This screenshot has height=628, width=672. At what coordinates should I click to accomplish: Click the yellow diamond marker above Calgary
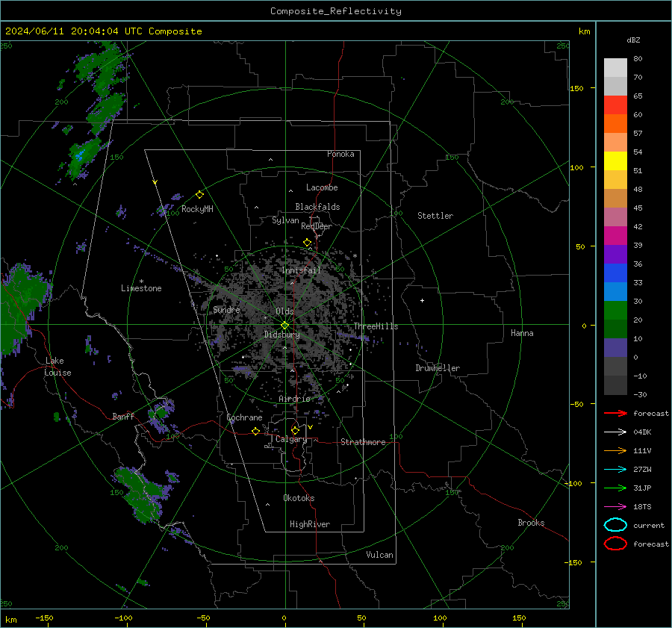295,430
